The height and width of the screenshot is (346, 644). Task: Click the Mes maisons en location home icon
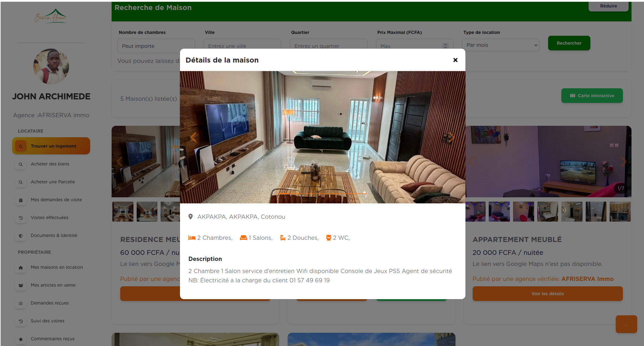tap(21, 267)
